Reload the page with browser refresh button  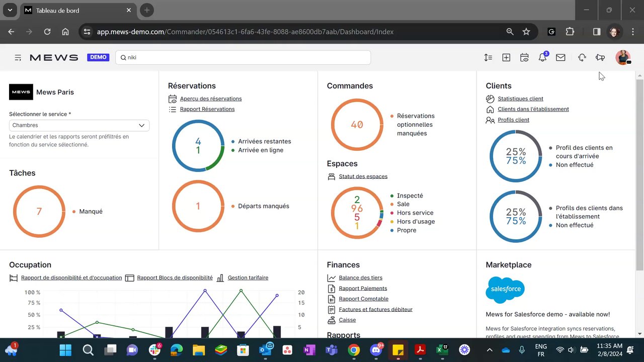tap(47, 32)
